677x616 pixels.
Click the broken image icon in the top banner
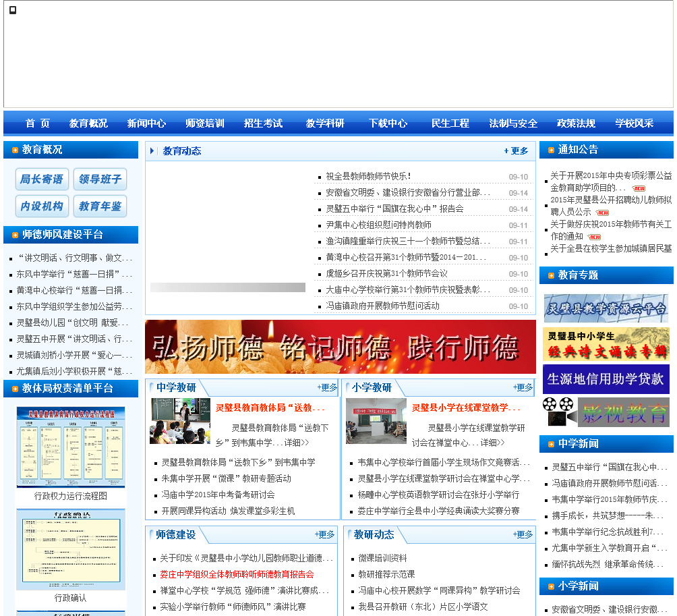13,10
